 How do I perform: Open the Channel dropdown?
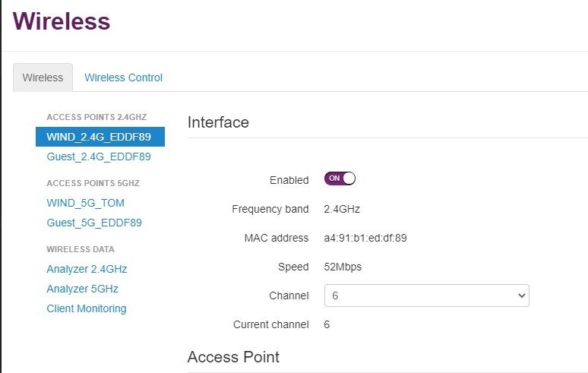(x=427, y=296)
